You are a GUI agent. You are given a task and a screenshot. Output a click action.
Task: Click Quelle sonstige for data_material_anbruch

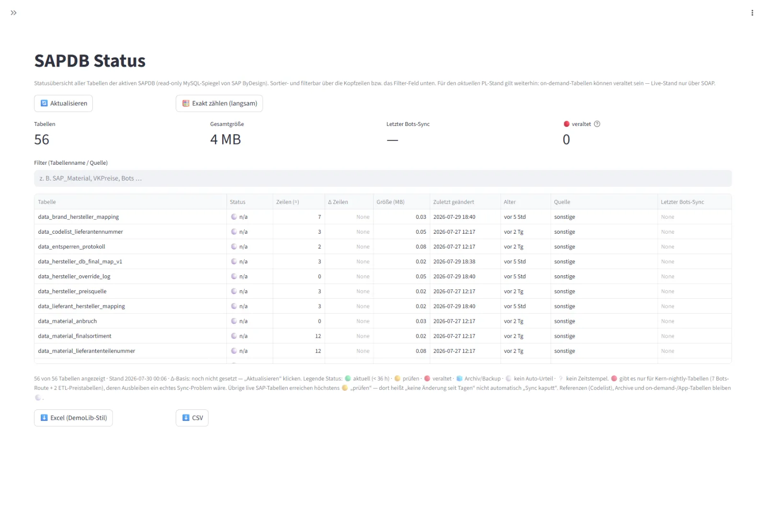tap(604, 321)
